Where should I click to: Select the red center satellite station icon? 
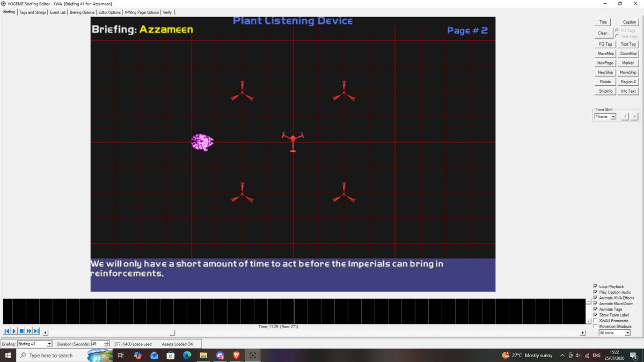coord(292,141)
